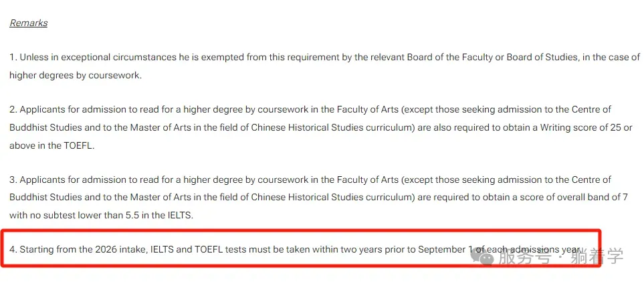The width and height of the screenshot is (644, 282).
Task: Click 'overall band of 7' in remark 3
Action: pos(591,197)
